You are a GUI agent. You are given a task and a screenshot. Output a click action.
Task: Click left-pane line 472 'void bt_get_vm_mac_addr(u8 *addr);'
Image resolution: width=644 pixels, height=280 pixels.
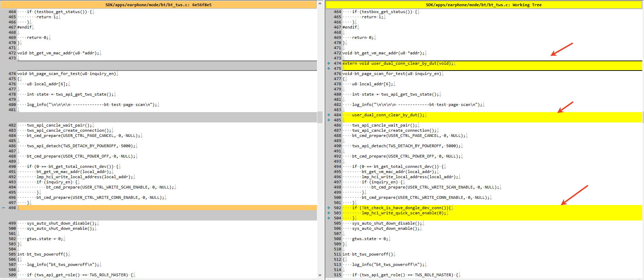tap(58, 53)
